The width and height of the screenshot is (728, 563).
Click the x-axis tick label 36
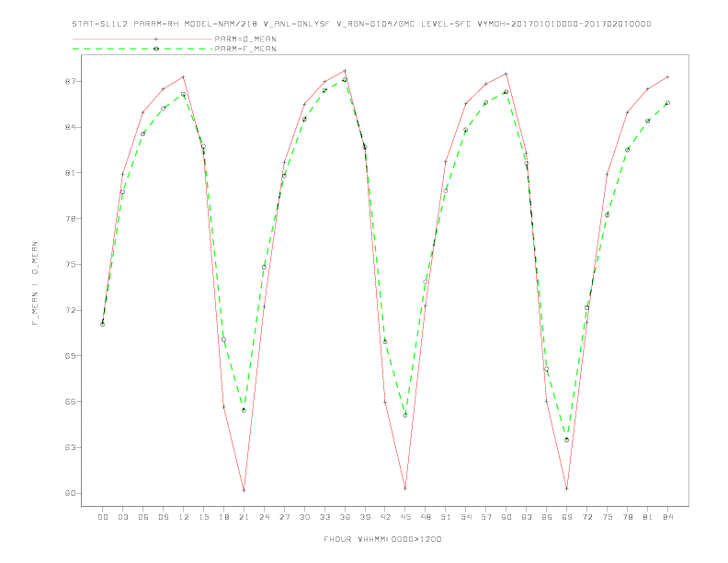(x=345, y=517)
